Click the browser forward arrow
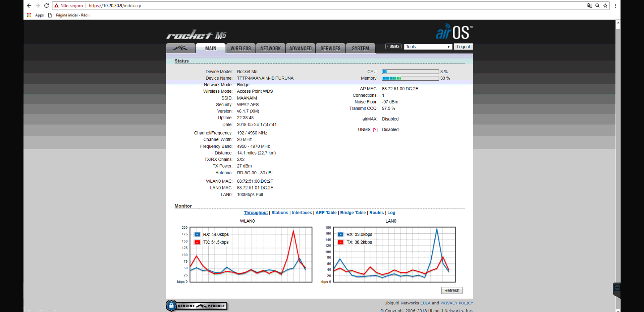Screen dimensions: 644x312 [x=38, y=6]
